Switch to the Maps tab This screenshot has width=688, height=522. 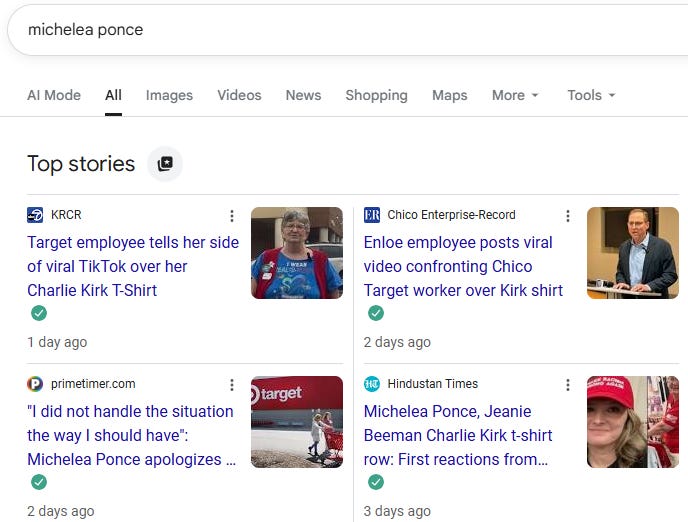click(450, 95)
